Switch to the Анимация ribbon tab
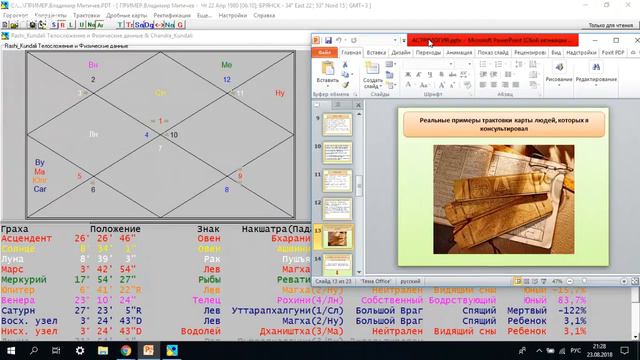 point(459,53)
